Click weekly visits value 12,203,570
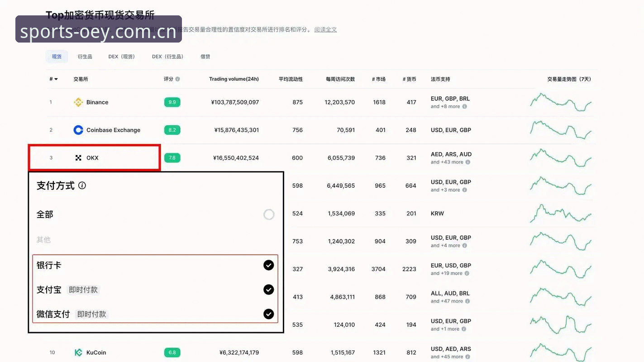 [340, 102]
